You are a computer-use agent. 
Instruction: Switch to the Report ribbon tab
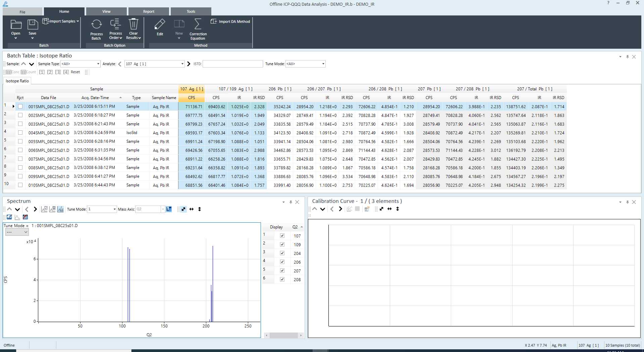pyautogui.click(x=149, y=11)
